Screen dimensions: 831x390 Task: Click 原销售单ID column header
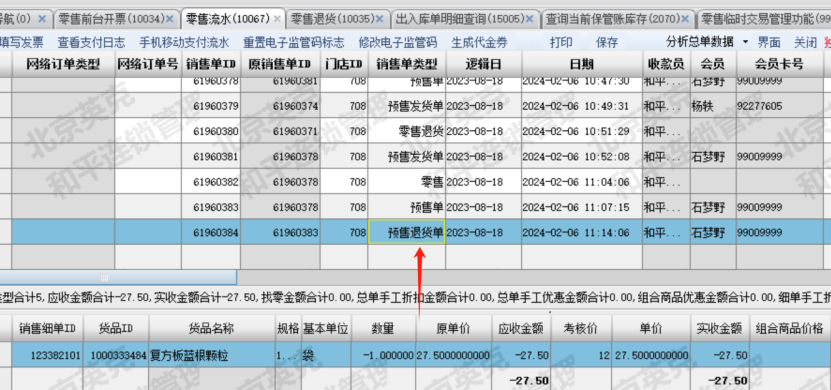pos(280,64)
